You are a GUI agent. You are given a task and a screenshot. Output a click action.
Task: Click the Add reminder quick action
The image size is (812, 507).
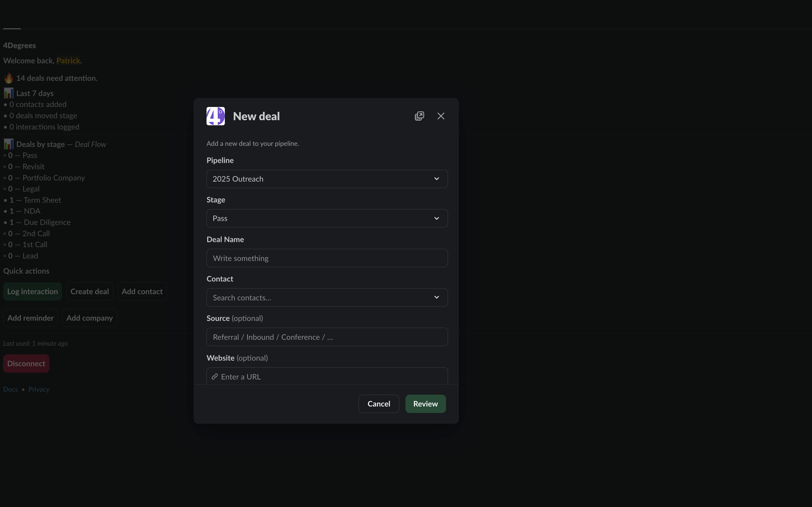pyautogui.click(x=30, y=318)
